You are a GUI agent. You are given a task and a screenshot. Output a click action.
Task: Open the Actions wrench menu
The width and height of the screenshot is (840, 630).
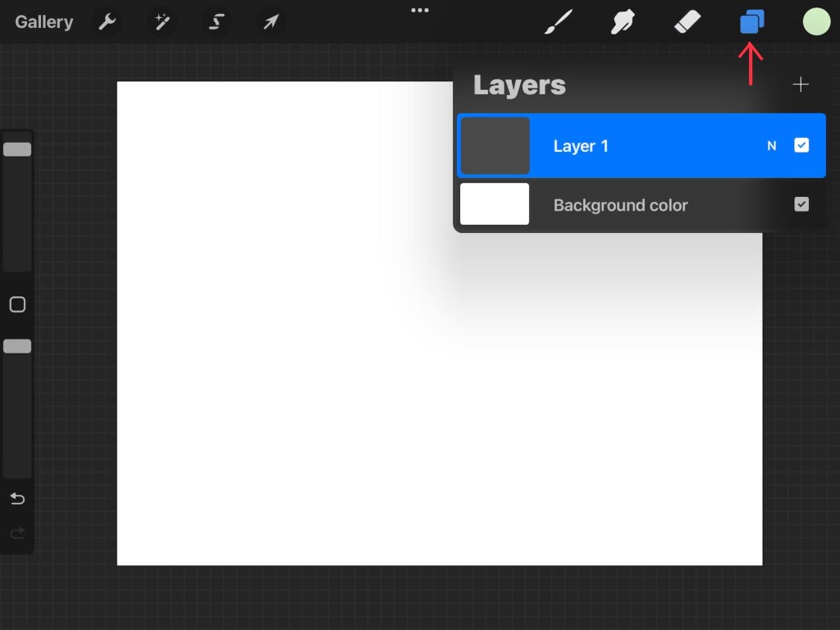[107, 22]
